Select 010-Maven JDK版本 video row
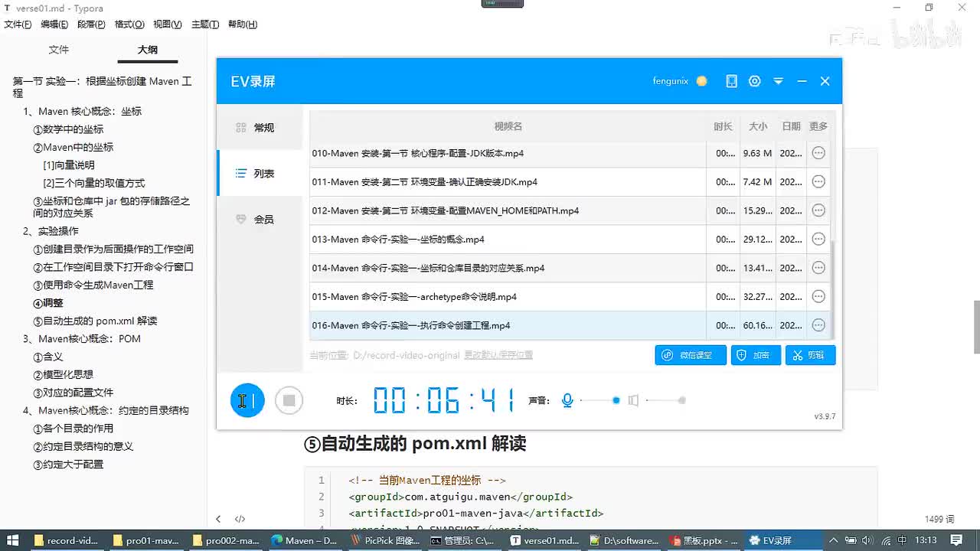Viewport: 980px width, 551px height. [x=570, y=153]
